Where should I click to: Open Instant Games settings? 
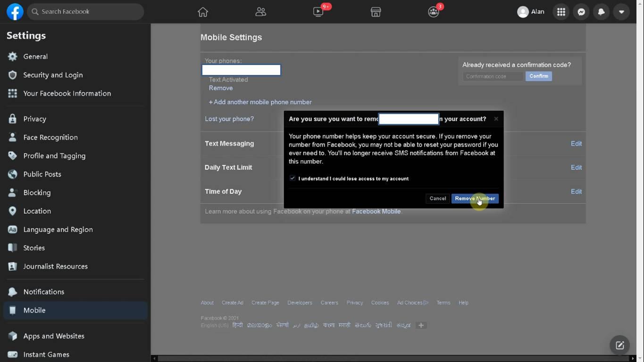[75, 354]
